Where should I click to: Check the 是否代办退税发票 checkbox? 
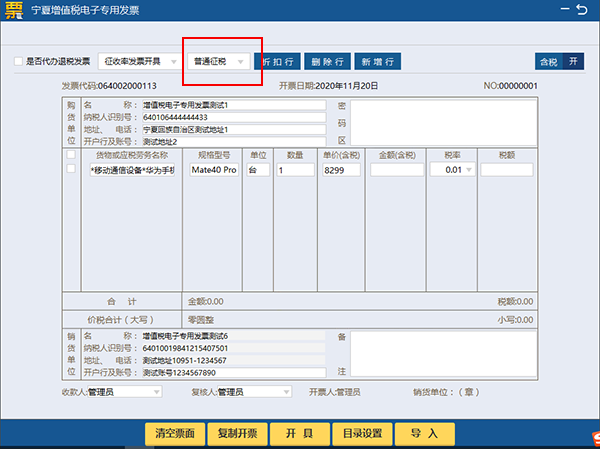point(18,61)
